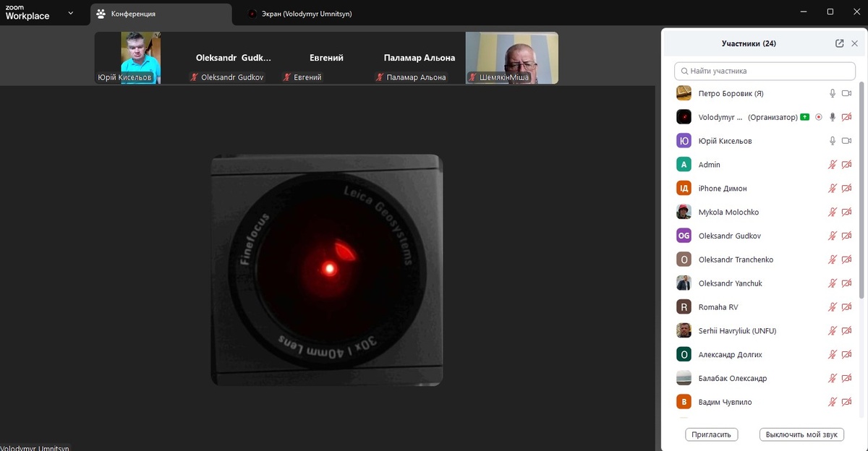Click Admin's muted microphone icon
The width and height of the screenshot is (868, 451).
[x=833, y=165]
